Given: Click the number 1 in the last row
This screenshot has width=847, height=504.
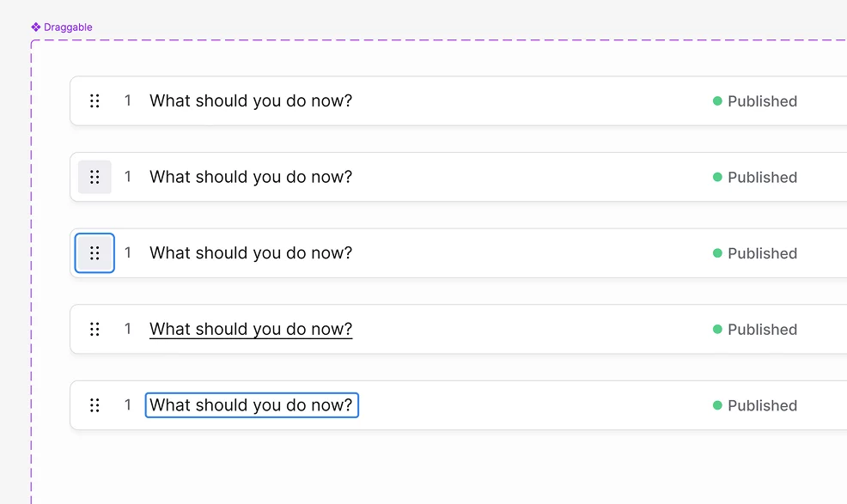Looking at the screenshot, I should 128,404.
